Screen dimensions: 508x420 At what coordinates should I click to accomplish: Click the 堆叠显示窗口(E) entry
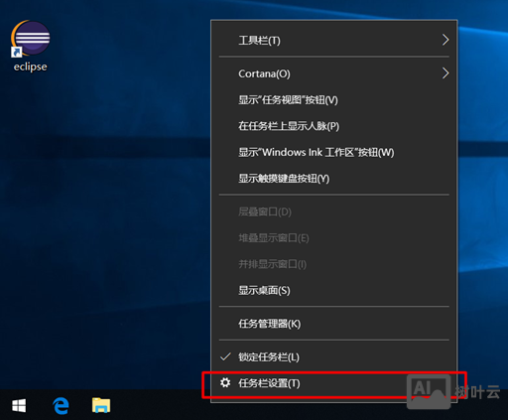(334, 238)
